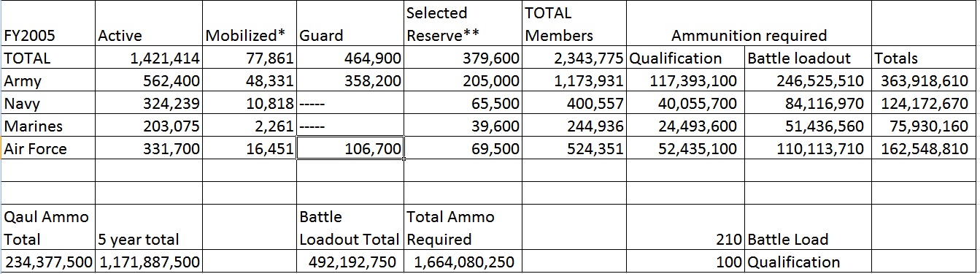Click the Qaul Ammo Total value 234,377,500
980x274 pixels.
click(x=48, y=262)
